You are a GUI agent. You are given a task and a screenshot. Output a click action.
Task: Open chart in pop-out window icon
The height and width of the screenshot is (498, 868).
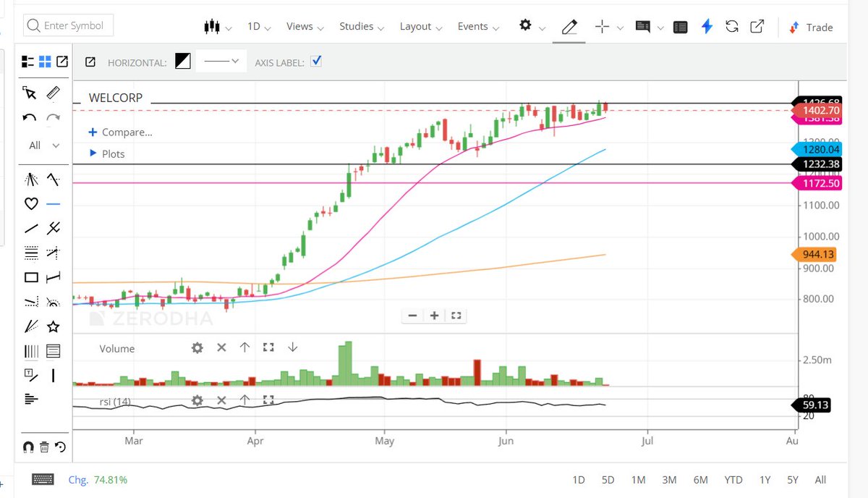pos(757,27)
